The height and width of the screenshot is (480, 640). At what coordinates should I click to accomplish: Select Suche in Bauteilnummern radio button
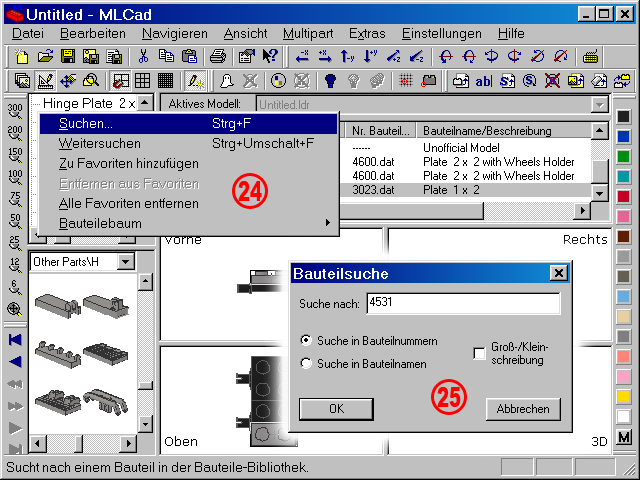(x=306, y=340)
